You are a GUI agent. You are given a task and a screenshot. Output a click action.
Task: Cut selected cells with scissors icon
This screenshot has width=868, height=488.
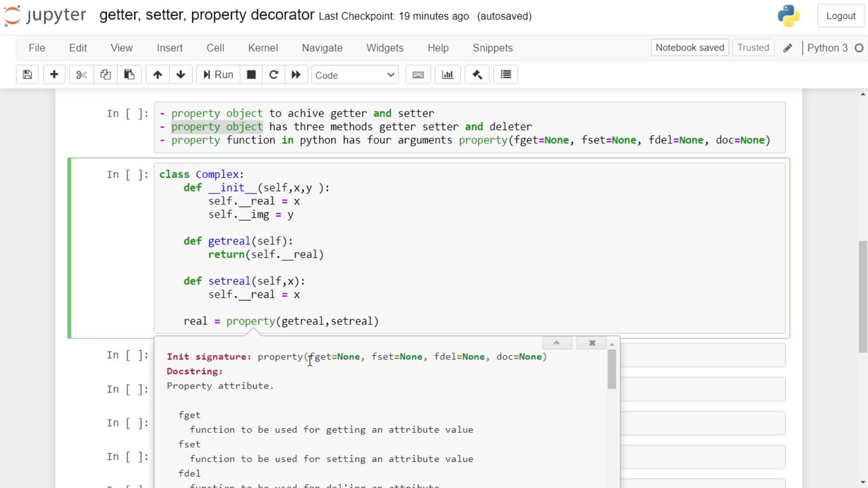[81, 75]
